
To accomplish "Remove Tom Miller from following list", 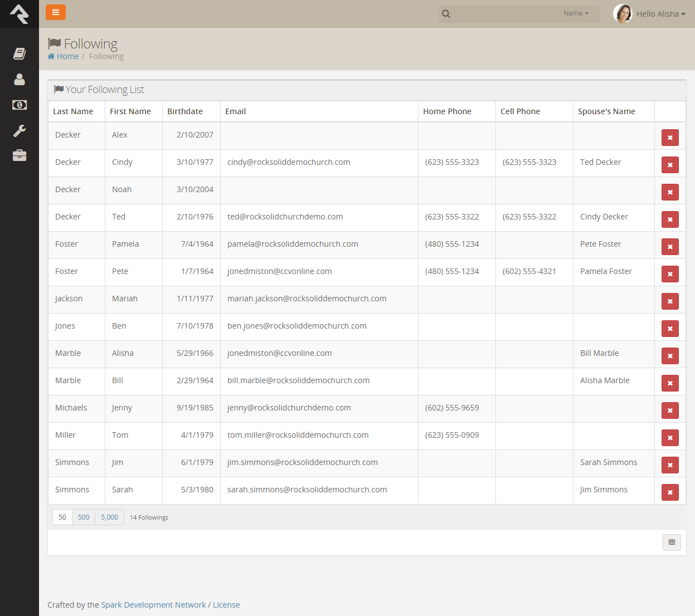I will [x=670, y=438].
